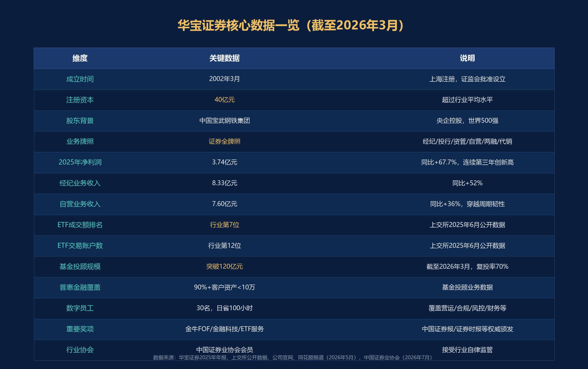Select the 重要奖项 row label
The height and width of the screenshot is (369, 588).
pyautogui.click(x=80, y=329)
